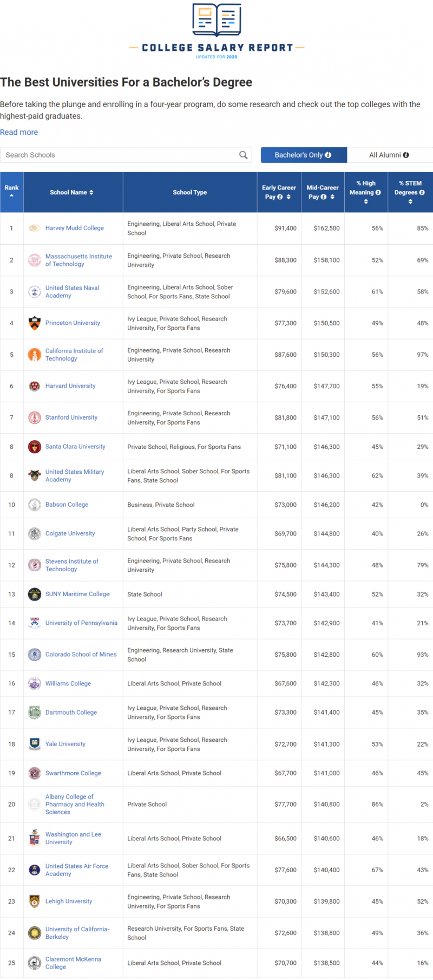Open Harvey Mudd College link
433x980 pixels.
75,228
